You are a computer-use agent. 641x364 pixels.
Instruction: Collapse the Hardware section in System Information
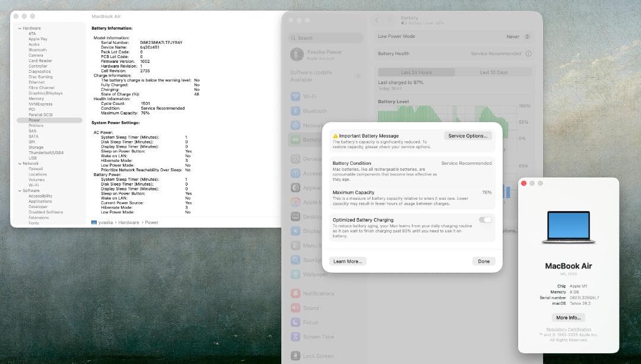(20, 28)
